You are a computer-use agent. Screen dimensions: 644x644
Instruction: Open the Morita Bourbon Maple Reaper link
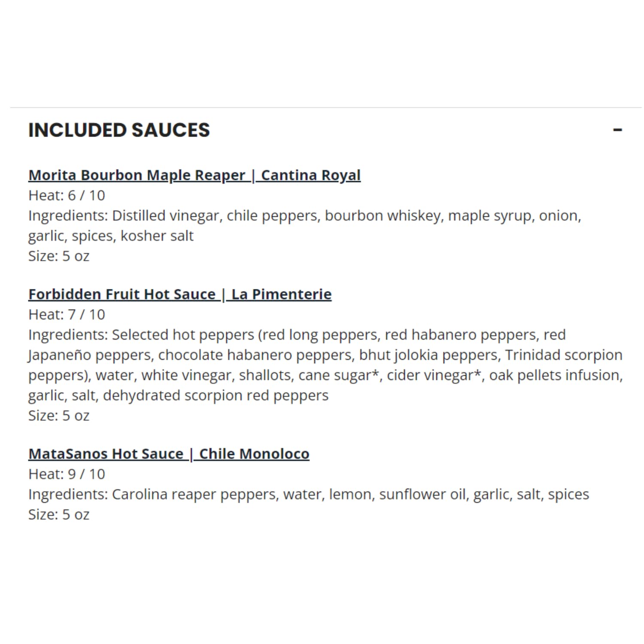[x=137, y=175]
